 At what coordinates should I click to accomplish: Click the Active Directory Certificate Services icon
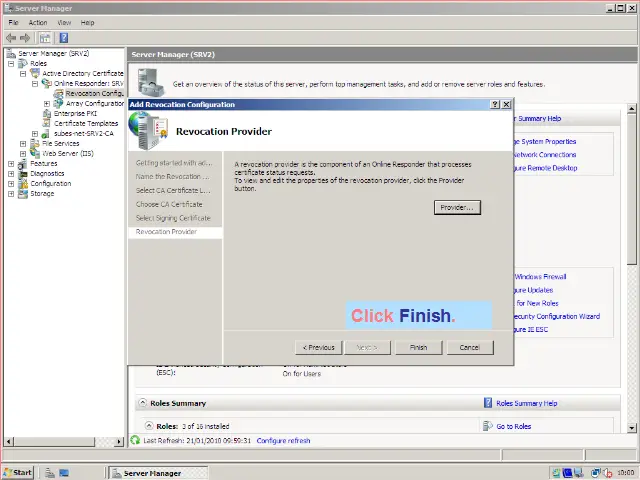(35, 73)
